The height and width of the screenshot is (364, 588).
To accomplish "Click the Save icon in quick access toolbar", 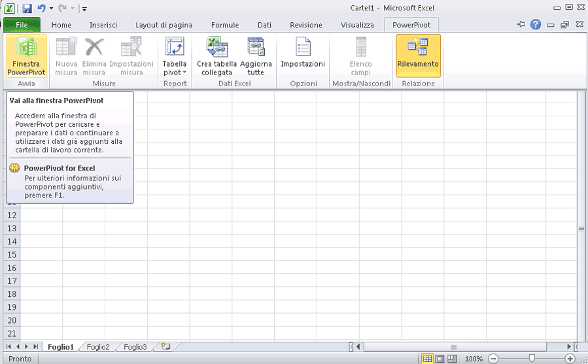I will point(27,8).
